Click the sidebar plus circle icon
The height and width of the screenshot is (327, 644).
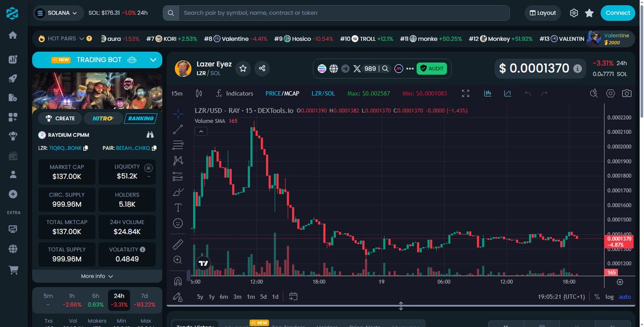pos(13,194)
